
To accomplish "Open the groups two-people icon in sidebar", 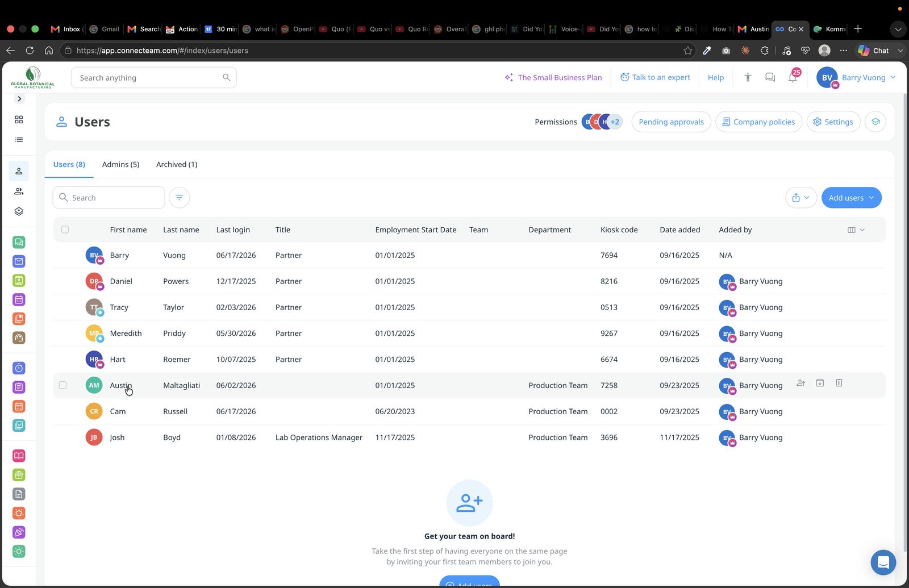I will tap(19, 191).
